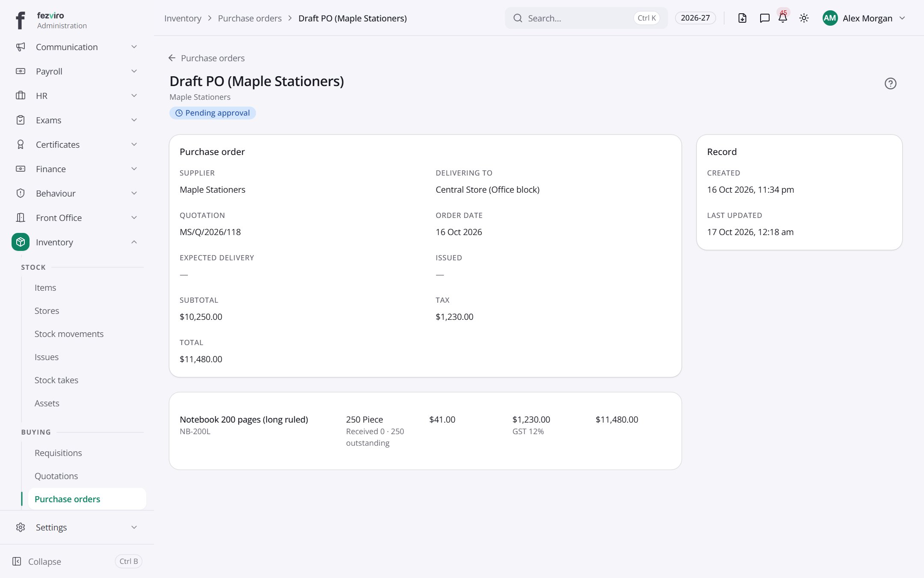This screenshot has height=578, width=924.
Task: Go to Quotations under Buying
Action: point(56,476)
